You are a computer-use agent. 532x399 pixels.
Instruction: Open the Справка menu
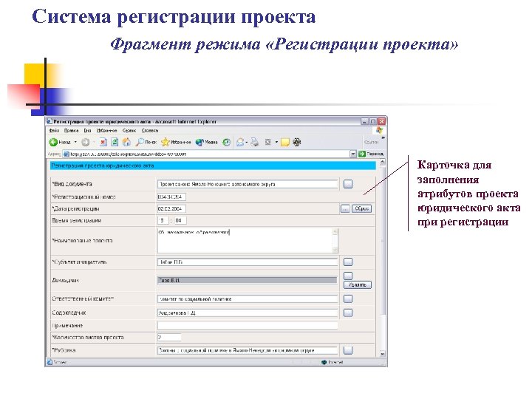pos(150,131)
